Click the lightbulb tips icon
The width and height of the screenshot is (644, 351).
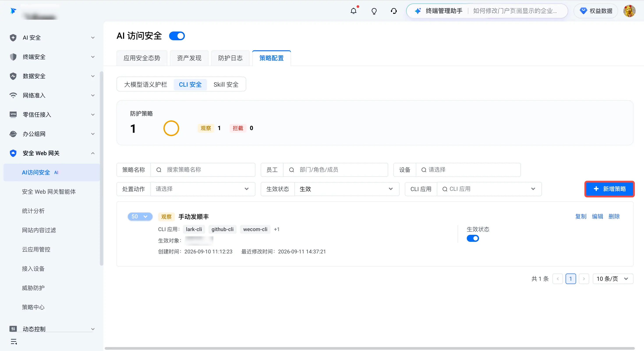click(x=374, y=11)
